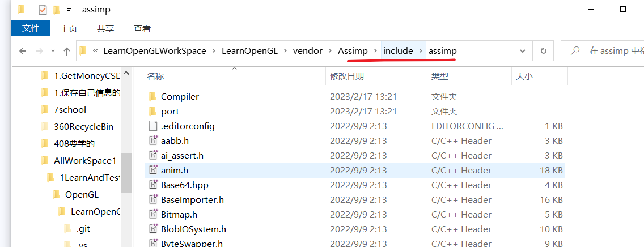The height and width of the screenshot is (247, 644).
Task: Click EDITORCONFIG type cell of .editorconfig
Action: 467,126
